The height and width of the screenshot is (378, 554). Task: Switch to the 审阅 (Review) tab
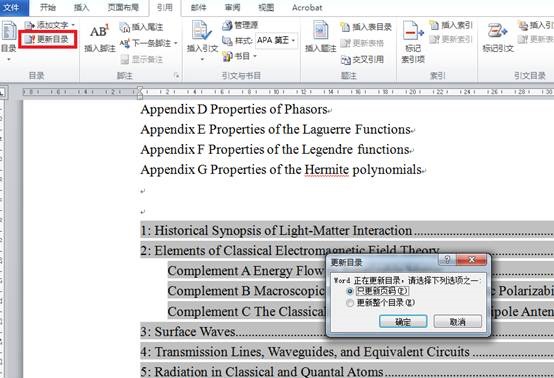point(232,7)
